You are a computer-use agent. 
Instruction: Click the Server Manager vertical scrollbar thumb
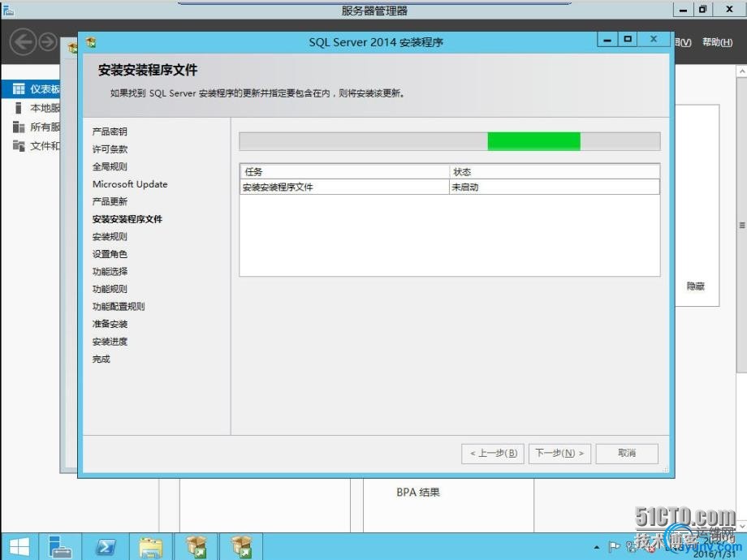(x=742, y=226)
